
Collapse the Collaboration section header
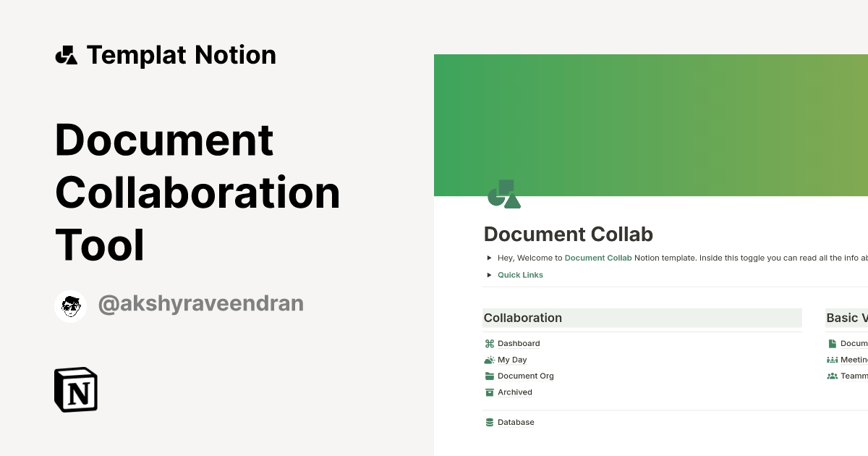tap(522, 318)
